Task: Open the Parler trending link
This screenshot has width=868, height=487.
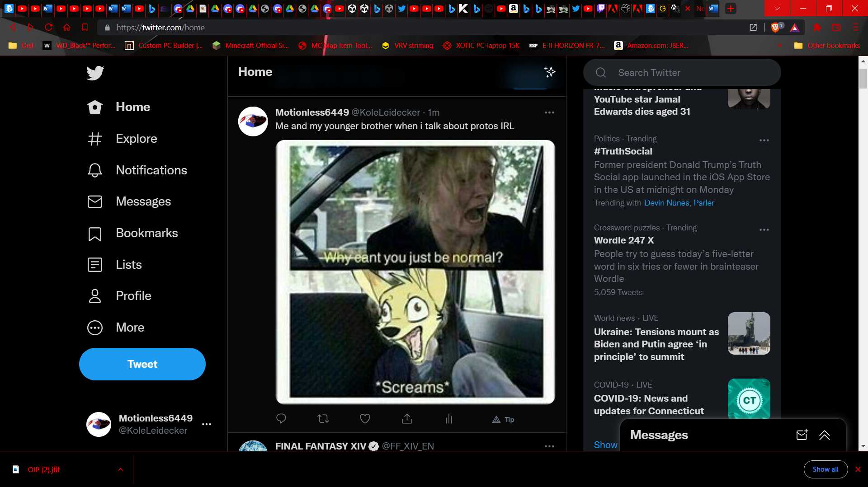Action: (x=704, y=203)
